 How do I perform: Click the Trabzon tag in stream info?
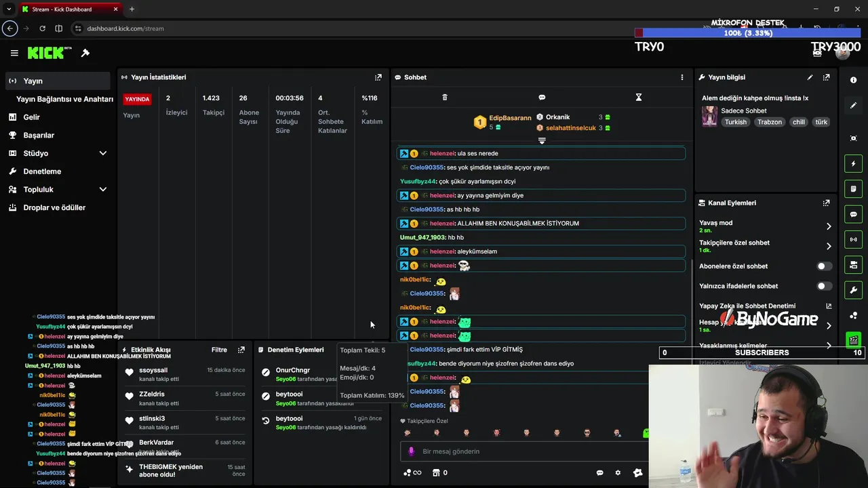click(x=770, y=122)
